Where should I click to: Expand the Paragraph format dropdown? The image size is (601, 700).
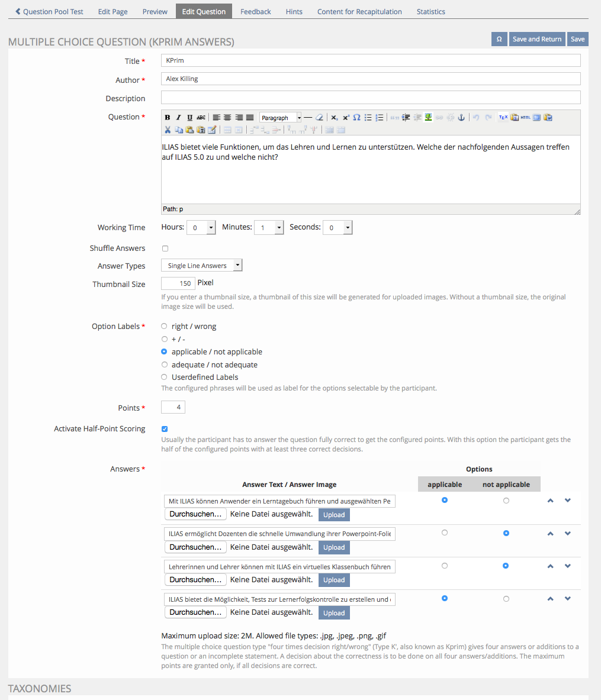click(x=281, y=118)
